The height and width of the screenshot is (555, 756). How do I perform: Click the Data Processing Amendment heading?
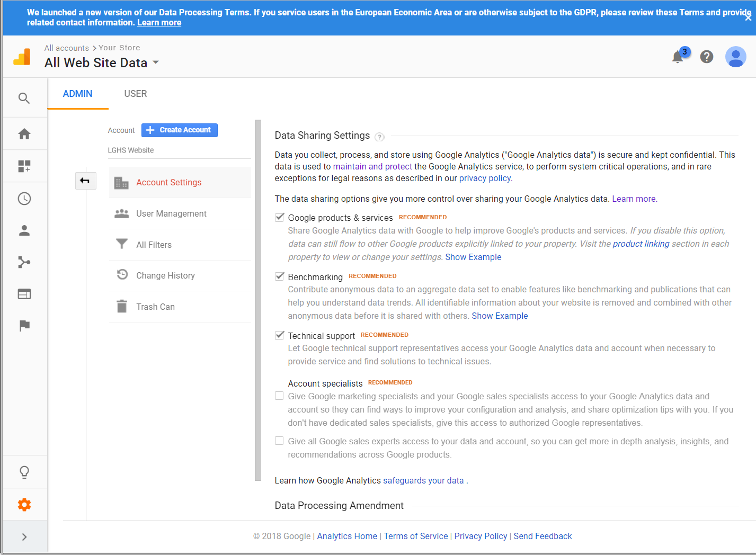pos(339,505)
